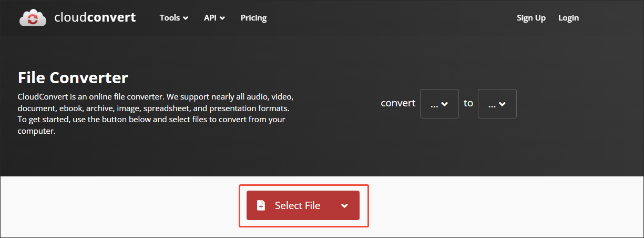Click the File Converter heading
Viewport: 644px width, 238px height.
[x=73, y=78]
